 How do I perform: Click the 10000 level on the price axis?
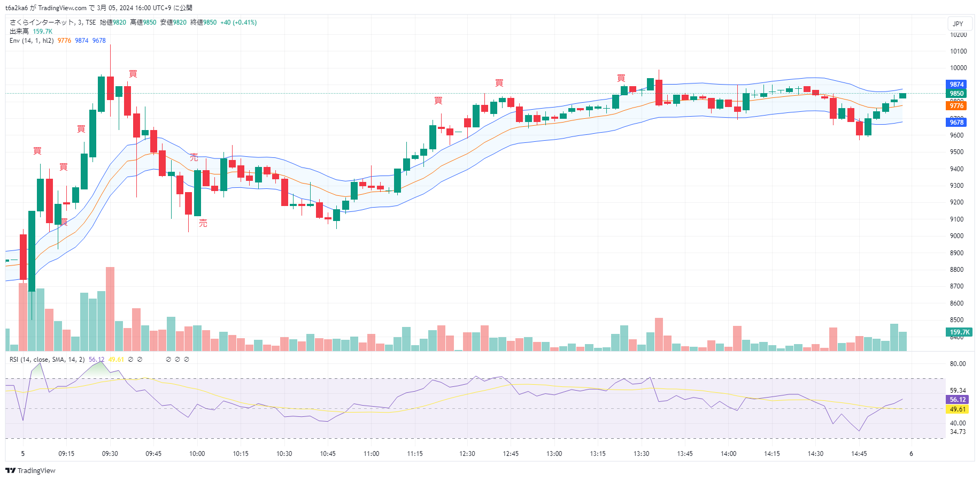958,68
